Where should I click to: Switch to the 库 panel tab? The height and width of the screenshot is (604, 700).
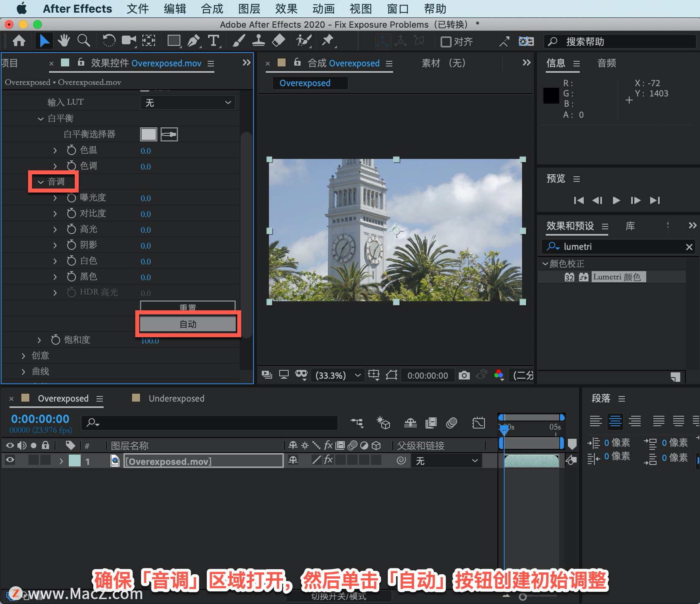pyautogui.click(x=630, y=226)
